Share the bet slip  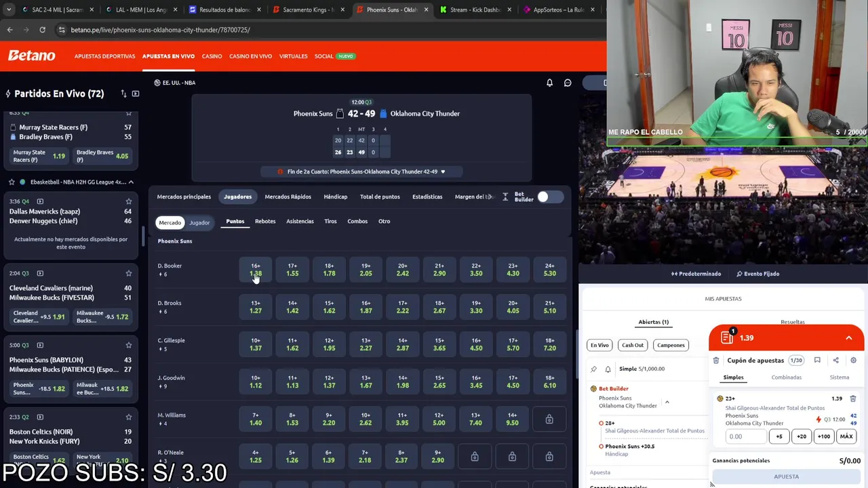(x=835, y=361)
